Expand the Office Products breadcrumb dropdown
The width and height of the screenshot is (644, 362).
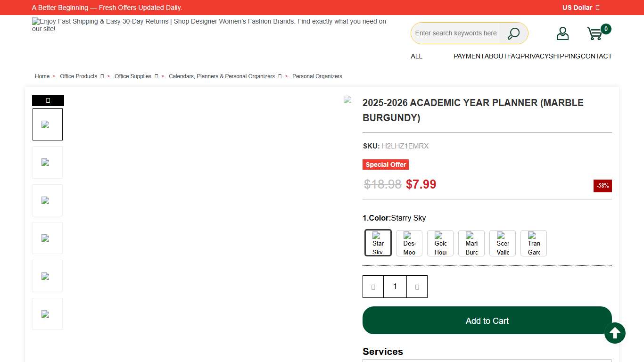coord(102,76)
